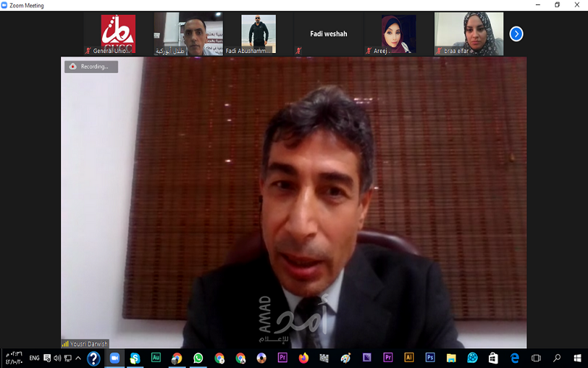Open Microsoft Store from taskbar
Viewport: 588px width, 368px height.
click(493, 358)
